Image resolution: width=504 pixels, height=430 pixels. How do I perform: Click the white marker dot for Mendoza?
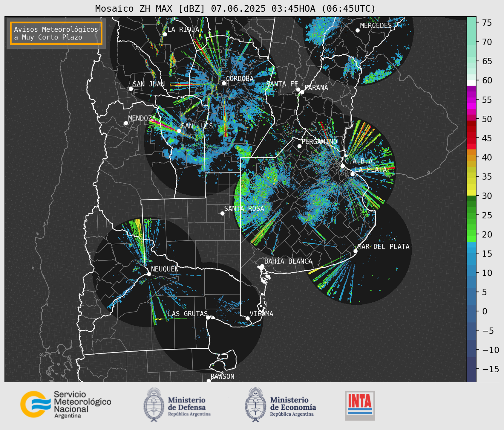126,123
